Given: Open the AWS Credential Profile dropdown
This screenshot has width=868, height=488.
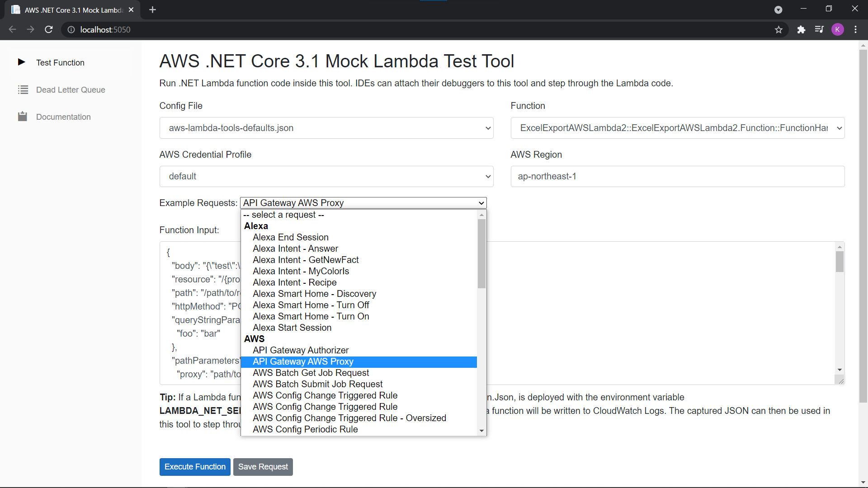Looking at the screenshot, I should tap(326, 176).
